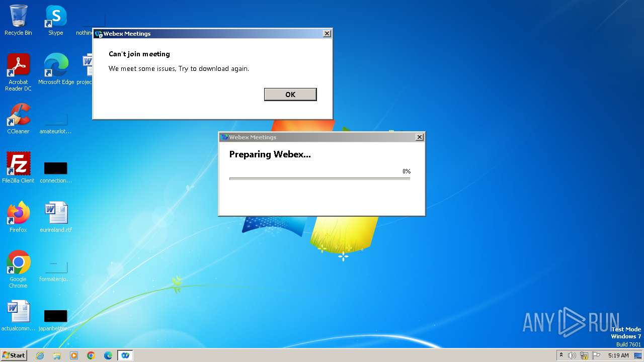The width and height of the screenshot is (644, 362).
Task: Click the 'Can't join meeting' heading
Action: tap(139, 54)
